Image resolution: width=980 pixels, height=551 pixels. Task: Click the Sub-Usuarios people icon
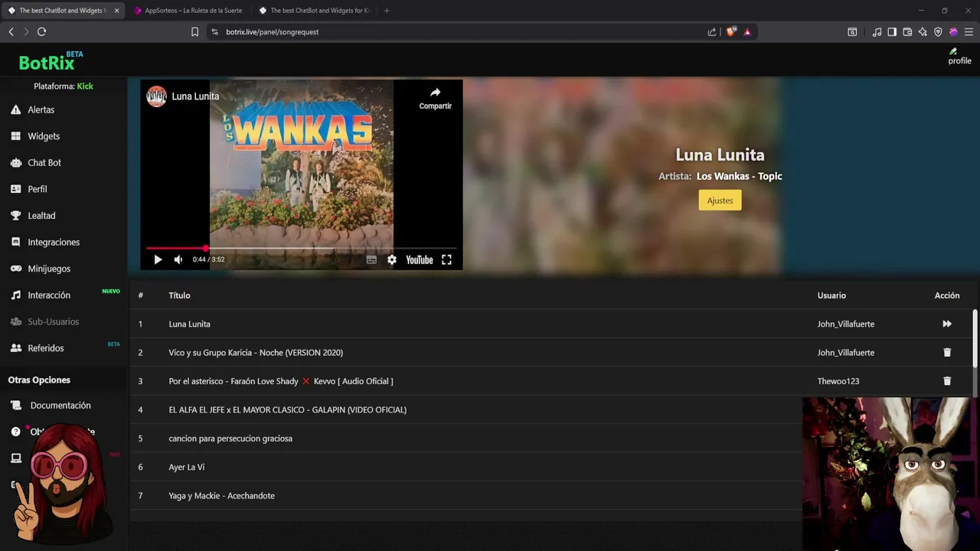(x=15, y=321)
